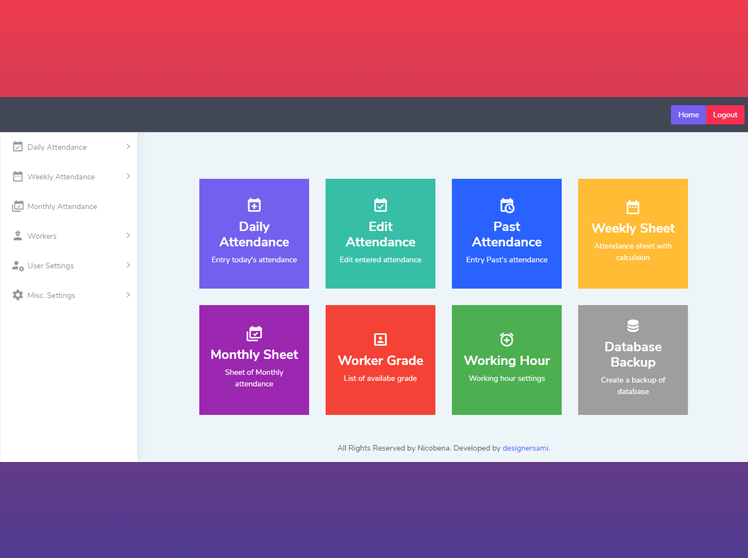Screen dimensions: 748x558
Task: Expand the Weekly Attendance sidebar chevron
Action: click(x=128, y=177)
